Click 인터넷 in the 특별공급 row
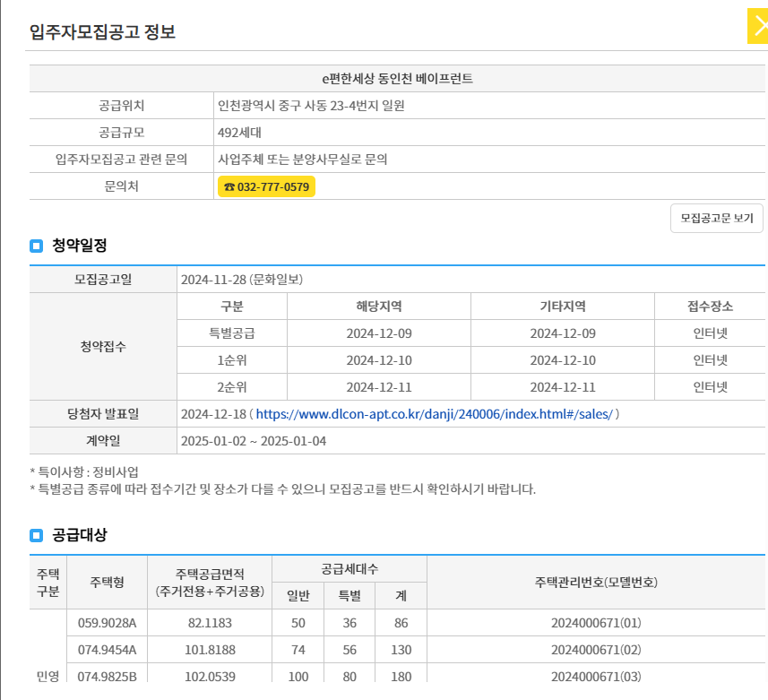The width and height of the screenshot is (768, 700). 711,333
